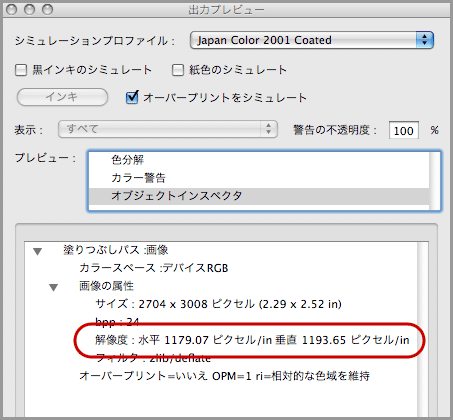Enable 紙色のシミュレート checkbox
The height and width of the screenshot is (420, 453).
tap(178, 70)
